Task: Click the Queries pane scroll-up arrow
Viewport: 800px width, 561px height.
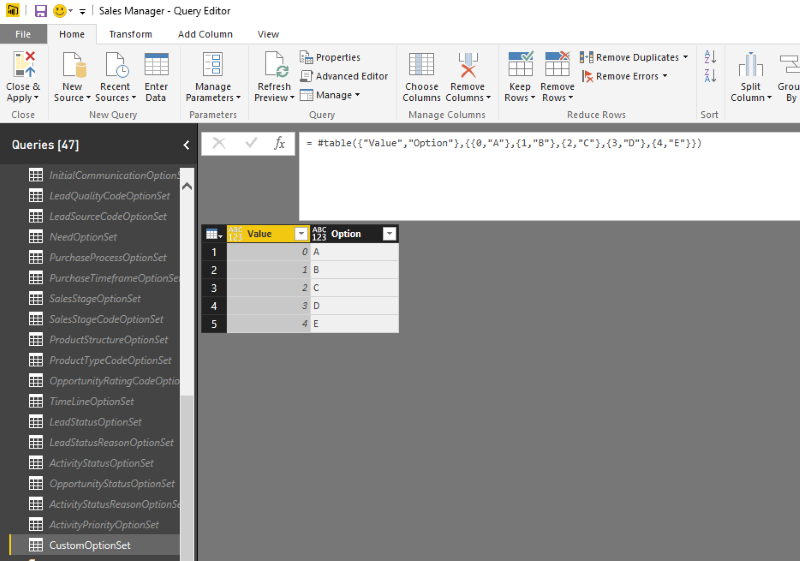Action: [x=187, y=186]
